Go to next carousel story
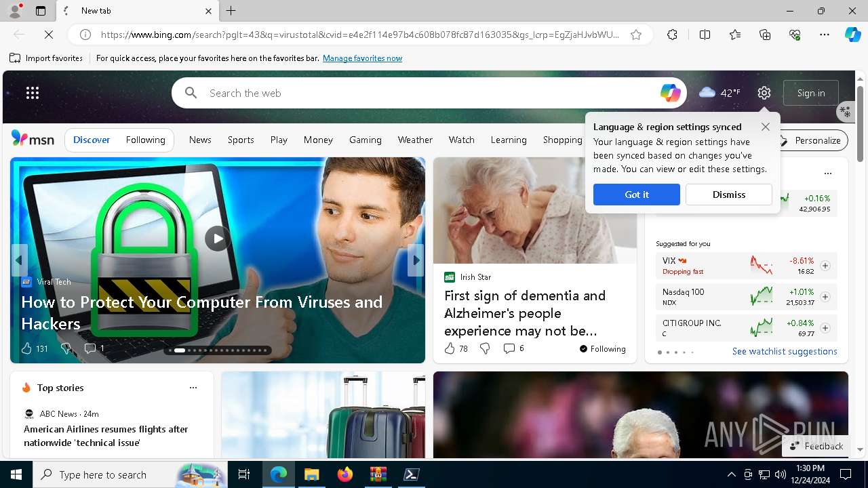The image size is (868, 488). [416, 260]
